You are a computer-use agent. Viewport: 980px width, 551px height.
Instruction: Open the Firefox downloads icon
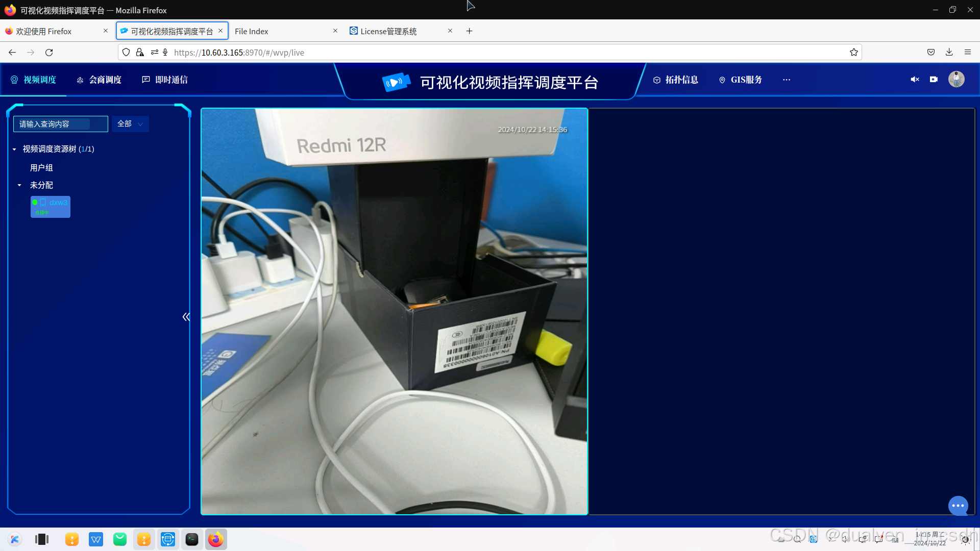pyautogui.click(x=949, y=52)
